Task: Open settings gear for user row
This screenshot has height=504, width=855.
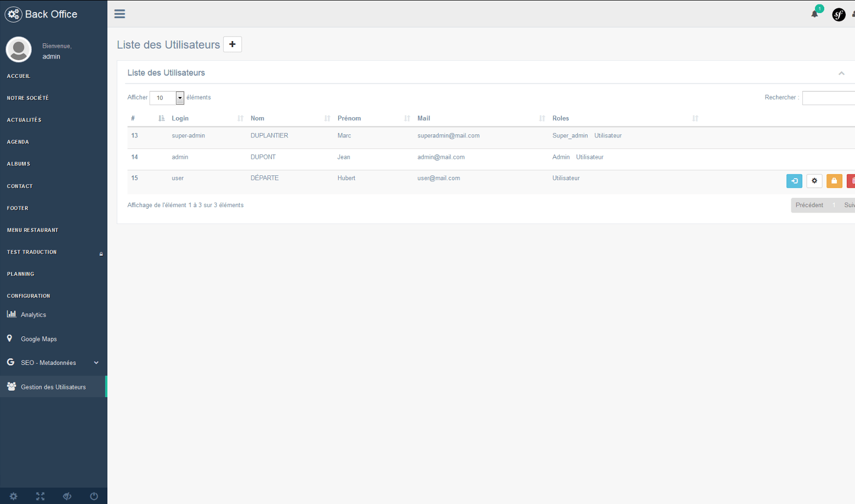Action: (x=814, y=181)
